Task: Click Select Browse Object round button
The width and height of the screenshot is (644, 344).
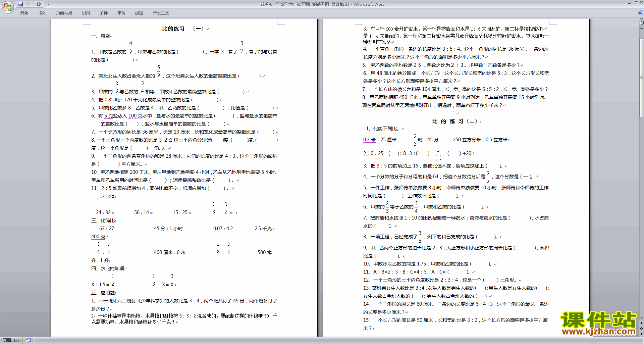Action: point(642,329)
